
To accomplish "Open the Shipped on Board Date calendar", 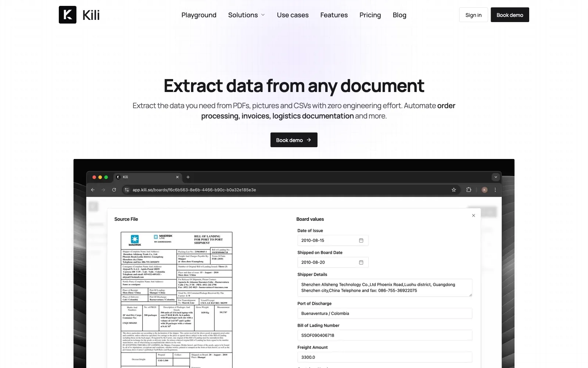I will [361, 262].
